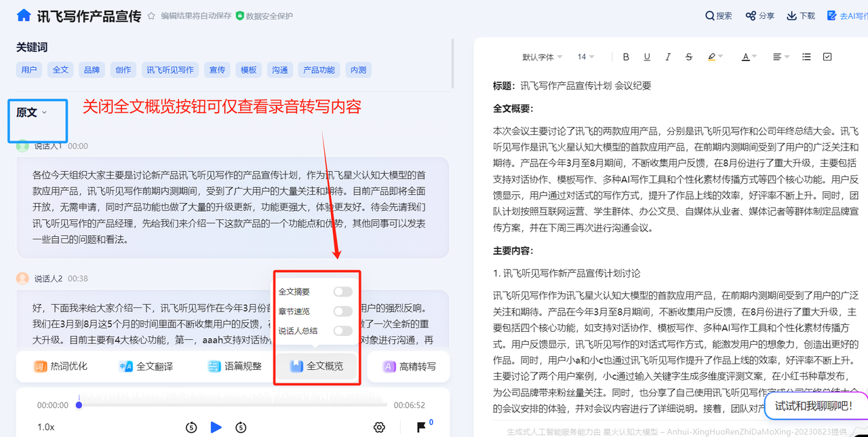This screenshot has height=437, width=868.
Task: Click timestamp 00:38
Action: (77, 278)
